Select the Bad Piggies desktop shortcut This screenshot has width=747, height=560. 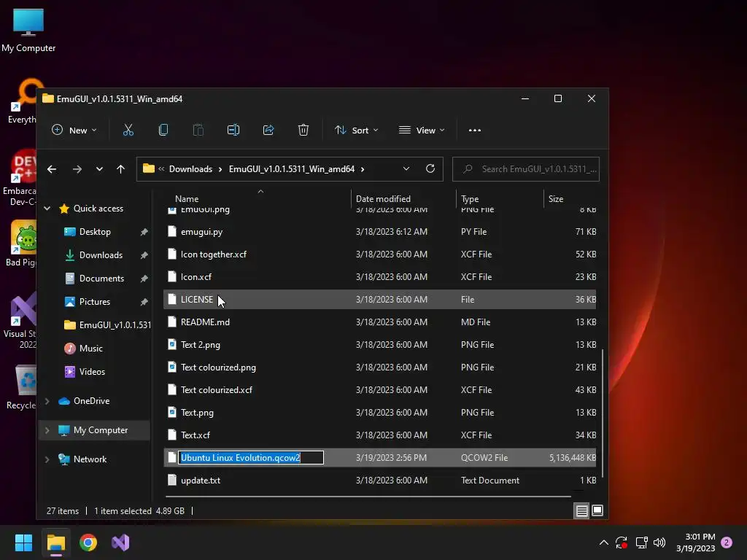(x=21, y=244)
